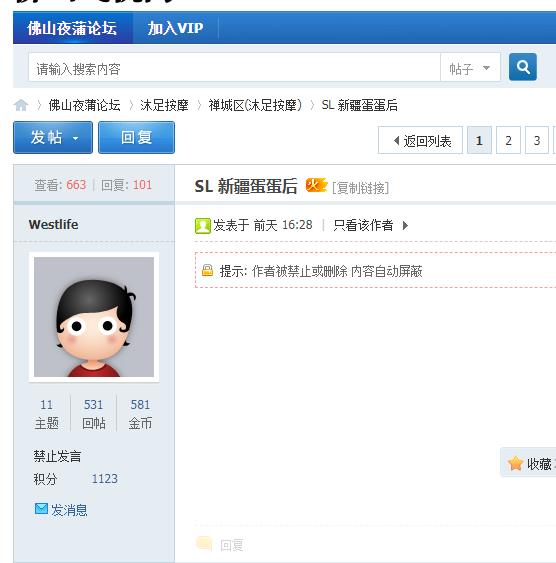556x563 pixels.
Task: Open the 沐足按摩 breadcrumb link
Action: pyautogui.click(x=164, y=105)
